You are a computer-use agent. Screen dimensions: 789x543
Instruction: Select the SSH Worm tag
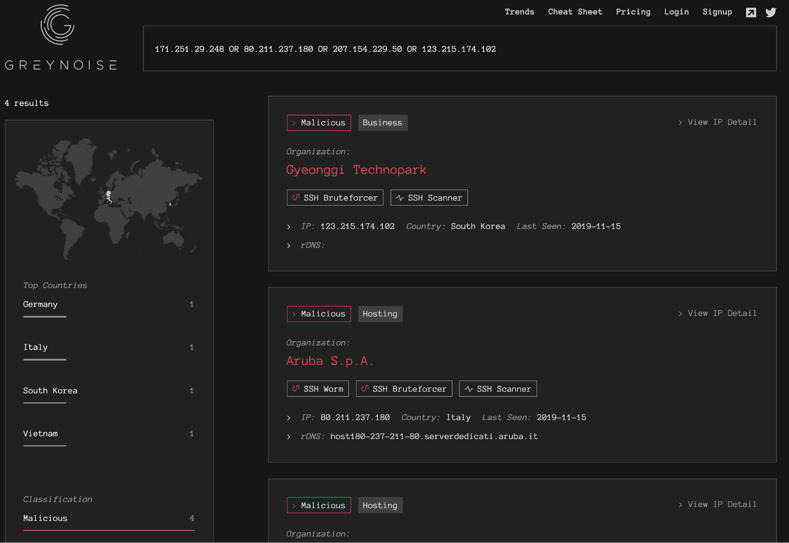click(318, 389)
